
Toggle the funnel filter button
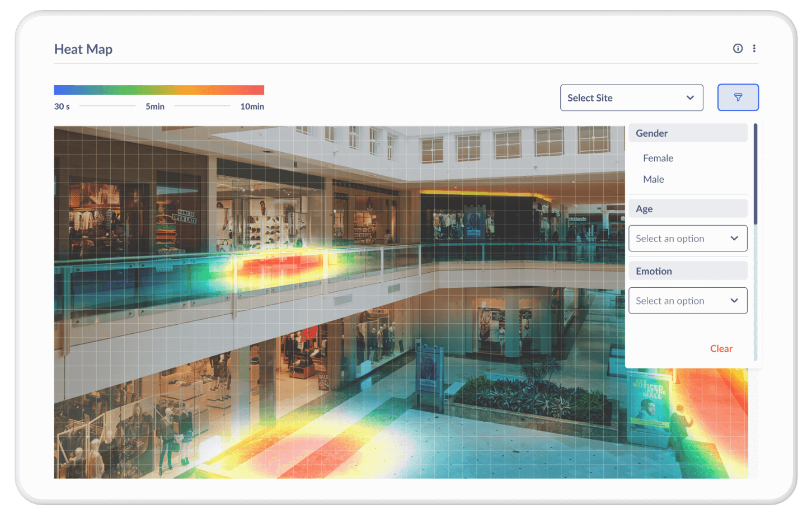[x=738, y=97]
